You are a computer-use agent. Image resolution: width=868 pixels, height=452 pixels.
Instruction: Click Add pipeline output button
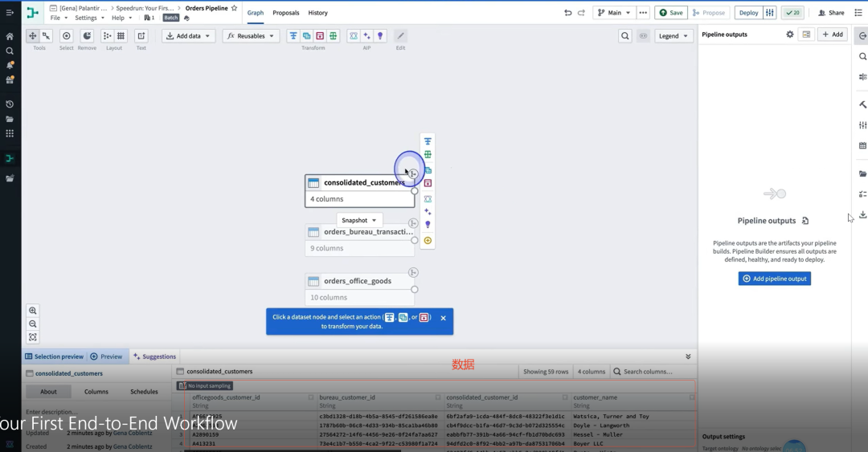[775, 279]
